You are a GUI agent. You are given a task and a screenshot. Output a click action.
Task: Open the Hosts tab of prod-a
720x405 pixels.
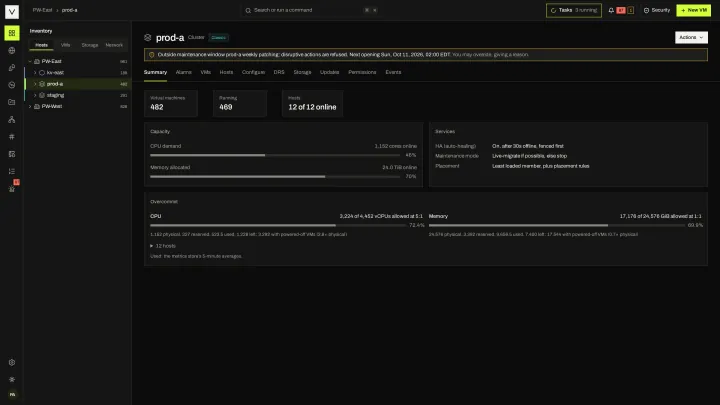click(226, 72)
